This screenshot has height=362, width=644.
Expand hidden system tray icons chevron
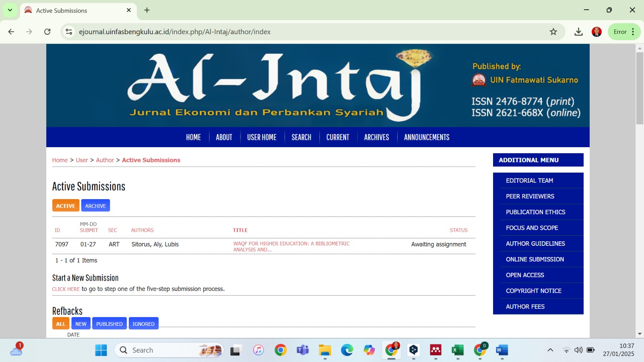pos(550,350)
